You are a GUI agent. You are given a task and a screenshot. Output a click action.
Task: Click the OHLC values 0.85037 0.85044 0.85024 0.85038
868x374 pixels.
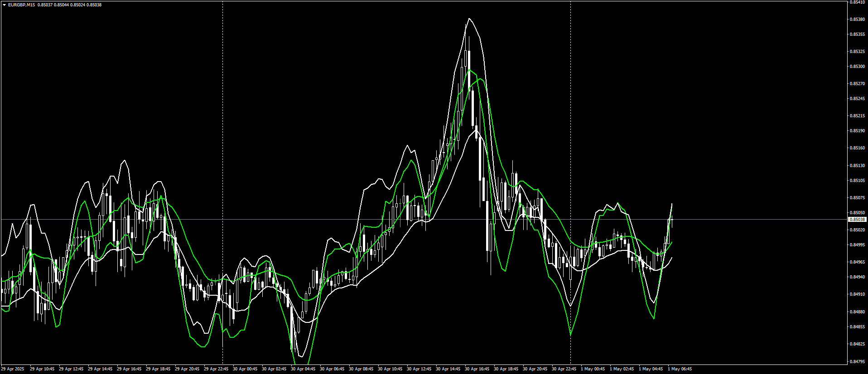pyautogui.click(x=69, y=5)
